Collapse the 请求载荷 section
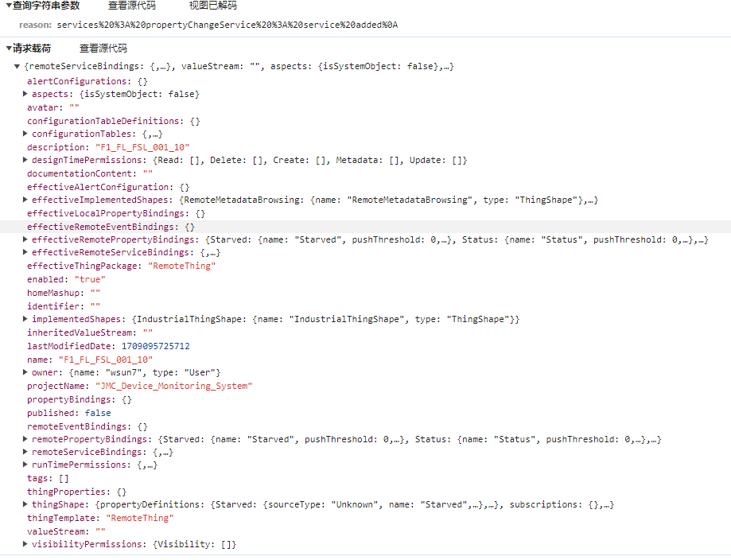 (x=6, y=49)
